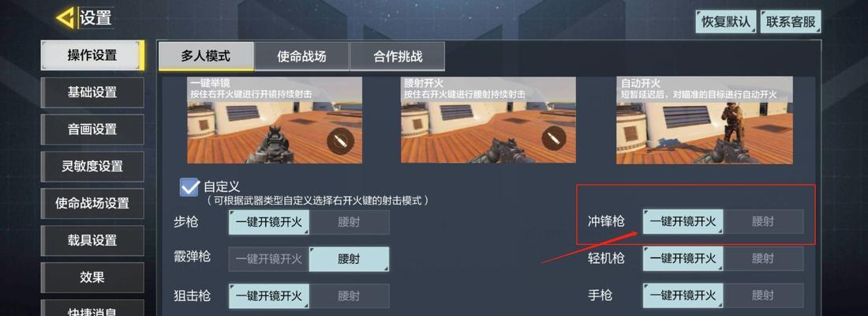This screenshot has width=868, height=316.
Task: Open 基础设置 in the sidebar
Action: point(92,92)
